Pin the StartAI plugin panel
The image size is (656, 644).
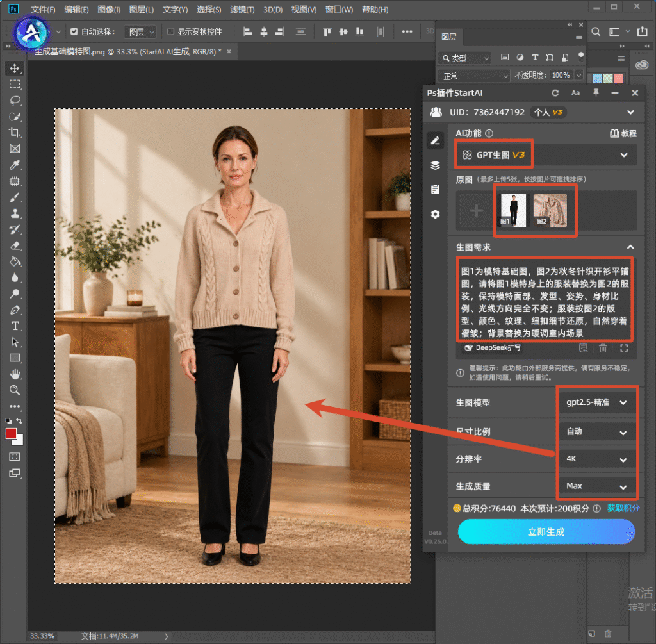pyautogui.click(x=596, y=93)
